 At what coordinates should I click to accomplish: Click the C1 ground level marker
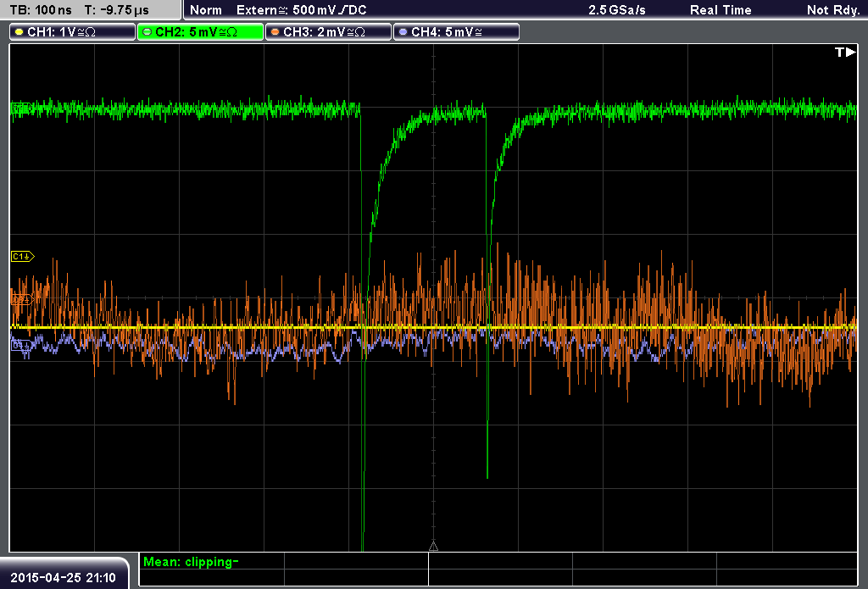[23, 256]
